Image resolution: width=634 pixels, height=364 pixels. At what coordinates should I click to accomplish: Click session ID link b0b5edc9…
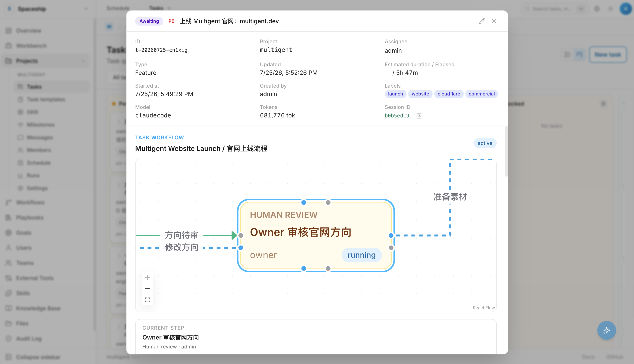[x=398, y=116]
